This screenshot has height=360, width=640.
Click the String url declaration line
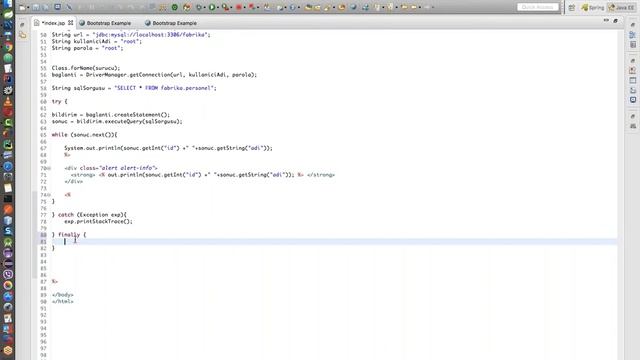coord(131,35)
